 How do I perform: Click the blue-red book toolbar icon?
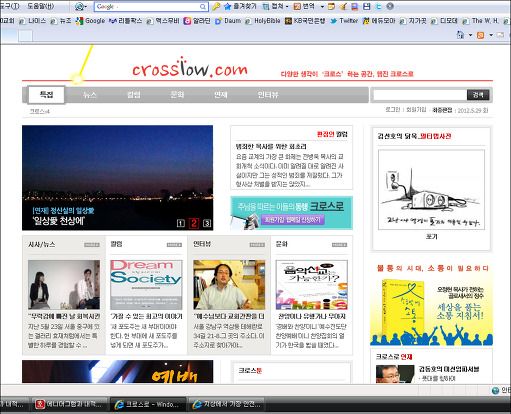(x=354, y=6)
